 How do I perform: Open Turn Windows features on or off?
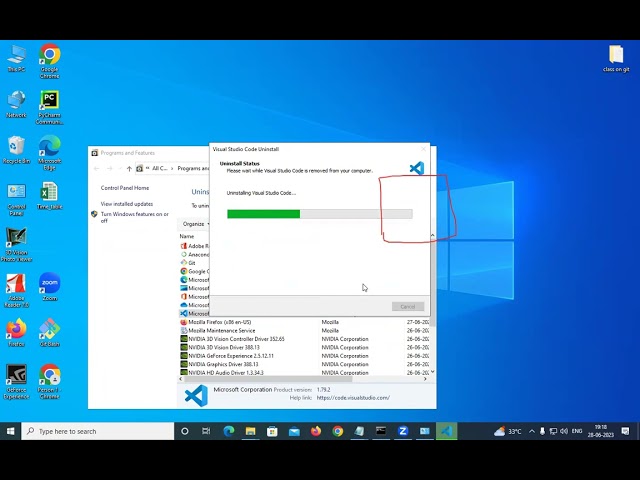pos(134,217)
